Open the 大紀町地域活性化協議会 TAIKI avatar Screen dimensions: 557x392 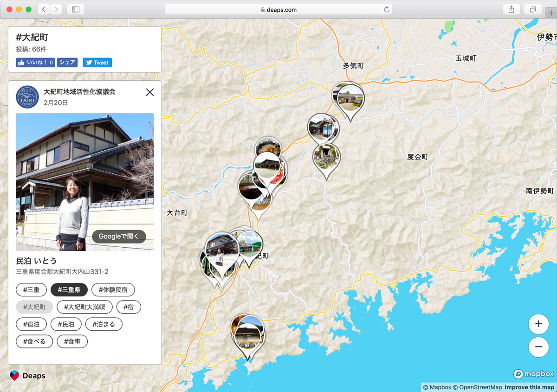(27, 97)
